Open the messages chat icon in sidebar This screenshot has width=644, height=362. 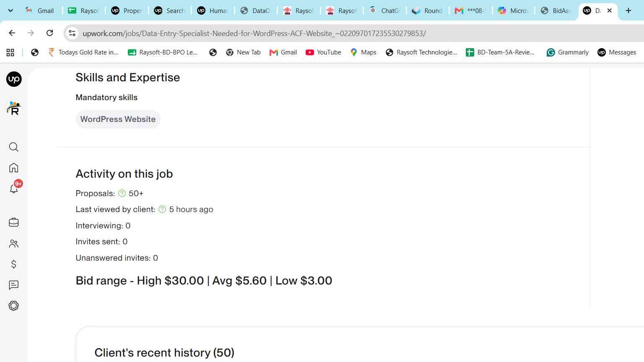point(14,285)
